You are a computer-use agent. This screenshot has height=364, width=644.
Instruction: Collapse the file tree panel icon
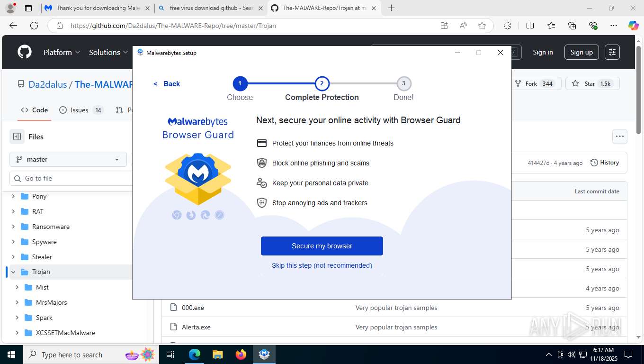coord(17,136)
